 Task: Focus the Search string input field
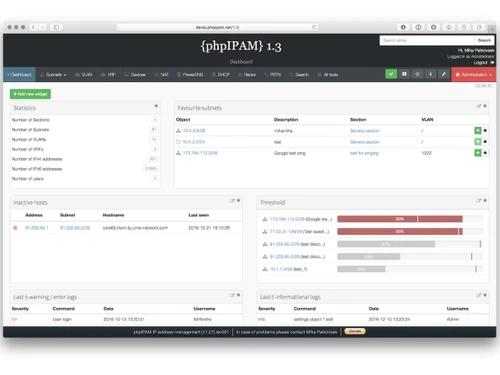[427, 41]
